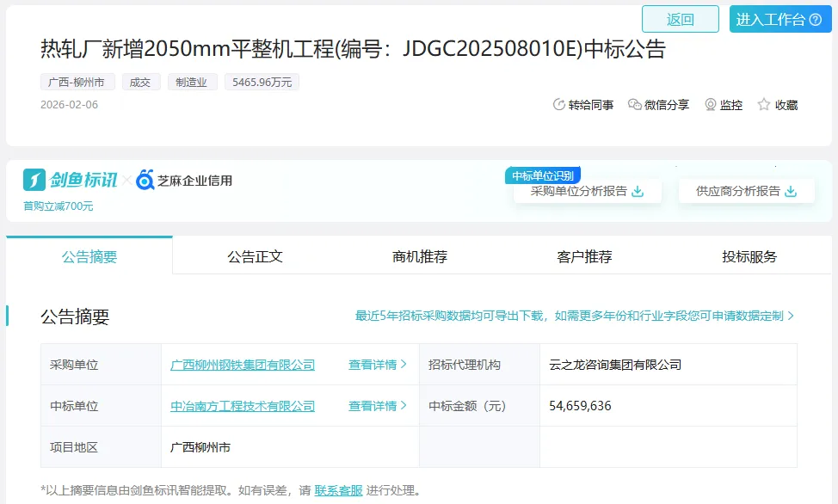
Task: Click the 转给同事 forward icon
Action: coord(559,105)
